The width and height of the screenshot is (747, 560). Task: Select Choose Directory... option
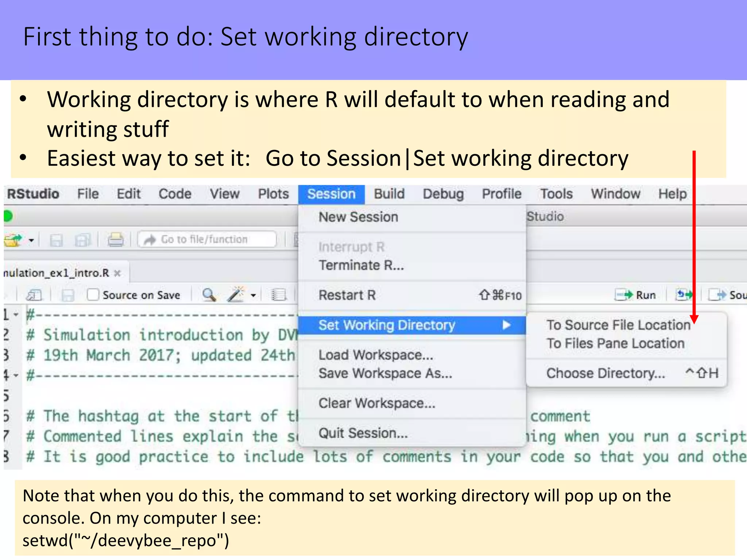[x=627, y=373]
